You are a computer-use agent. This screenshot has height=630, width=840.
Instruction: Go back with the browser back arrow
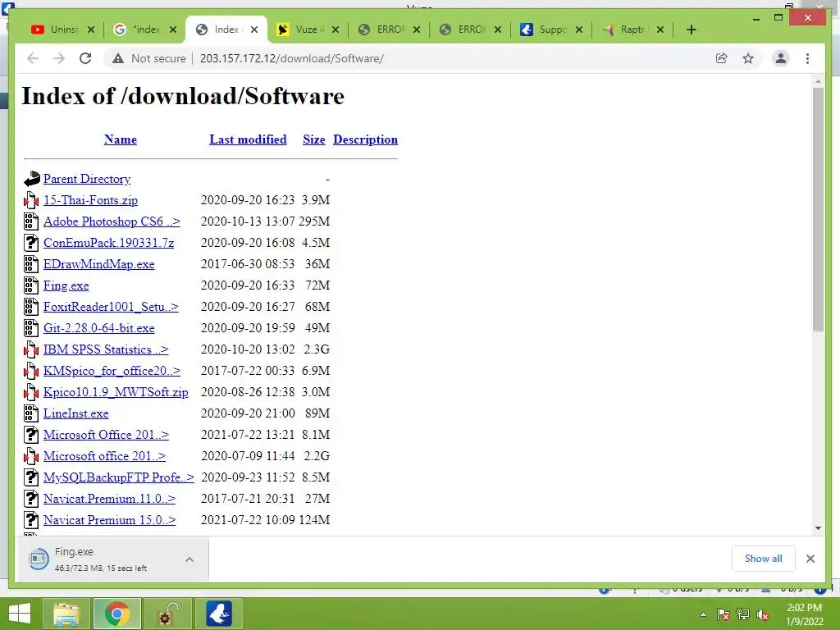tap(33, 58)
